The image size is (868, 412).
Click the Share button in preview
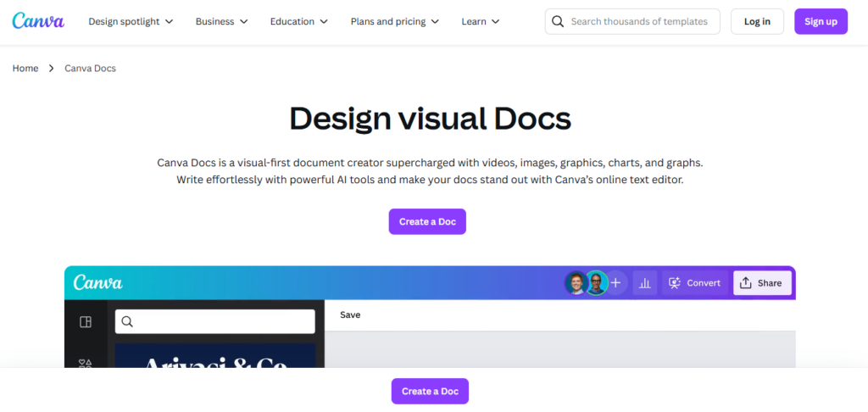(762, 283)
